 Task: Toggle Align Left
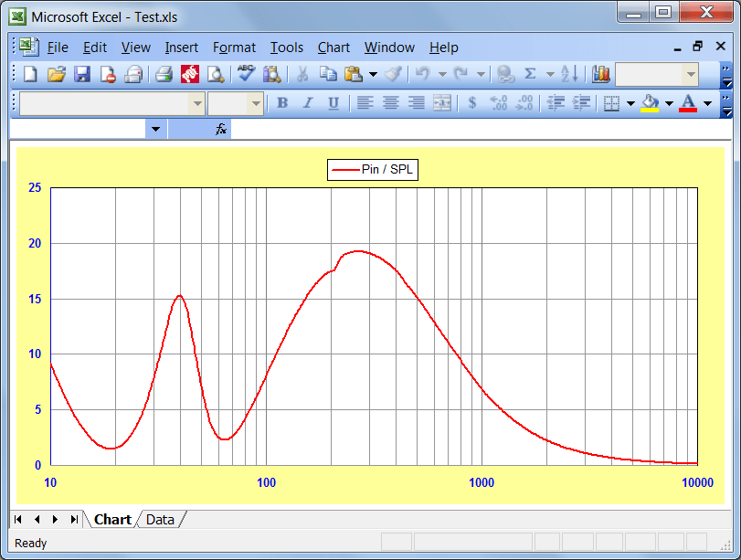(x=365, y=102)
